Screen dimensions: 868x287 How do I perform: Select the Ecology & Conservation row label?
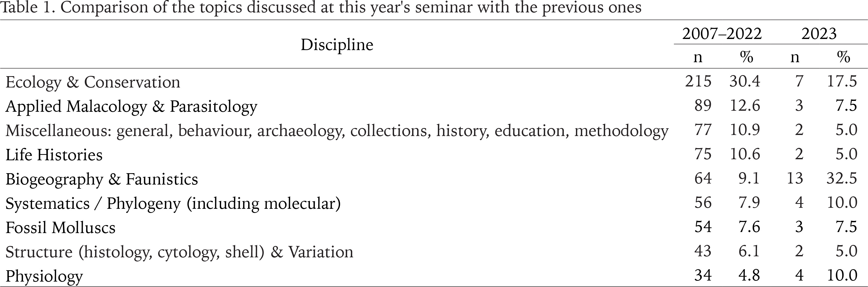(93, 82)
